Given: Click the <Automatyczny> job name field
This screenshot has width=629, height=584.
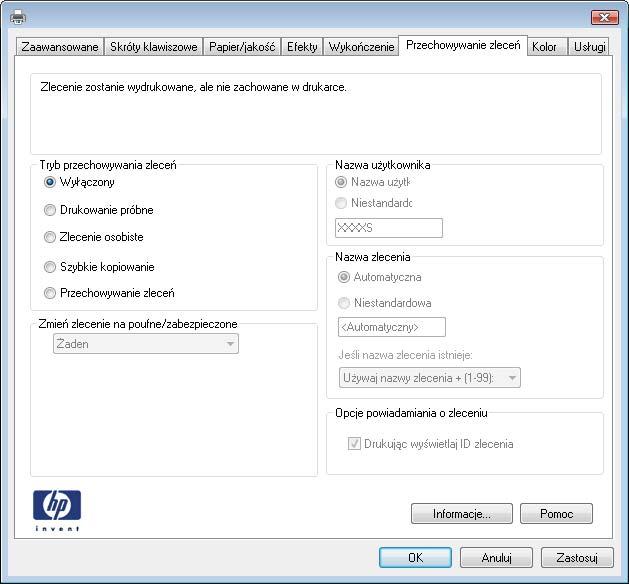Looking at the screenshot, I should click(x=392, y=327).
